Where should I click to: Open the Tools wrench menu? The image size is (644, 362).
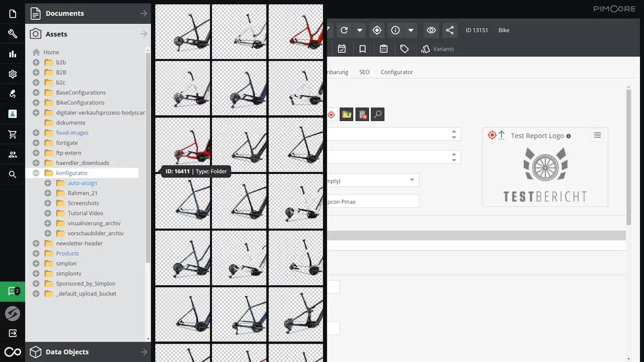coord(13,34)
